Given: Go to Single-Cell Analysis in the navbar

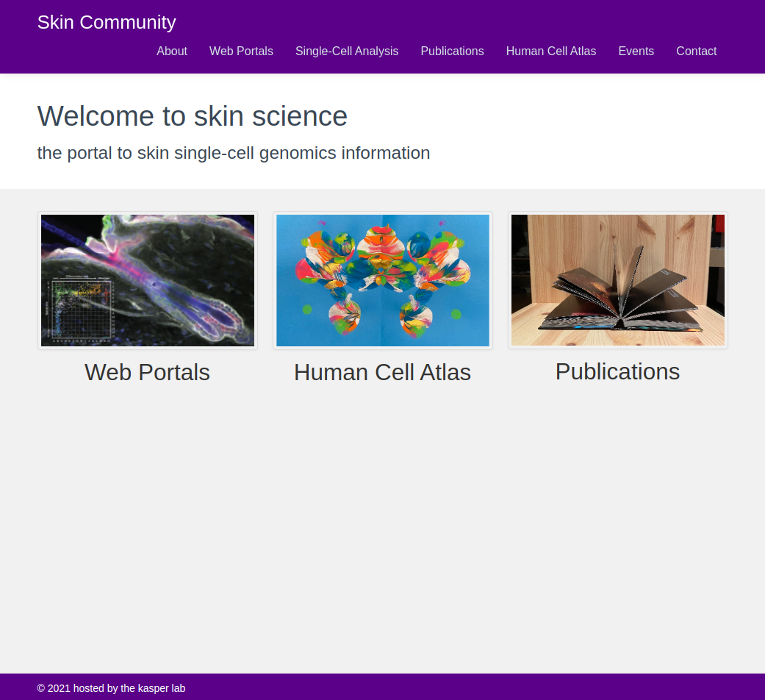Looking at the screenshot, I should (347, 51).
